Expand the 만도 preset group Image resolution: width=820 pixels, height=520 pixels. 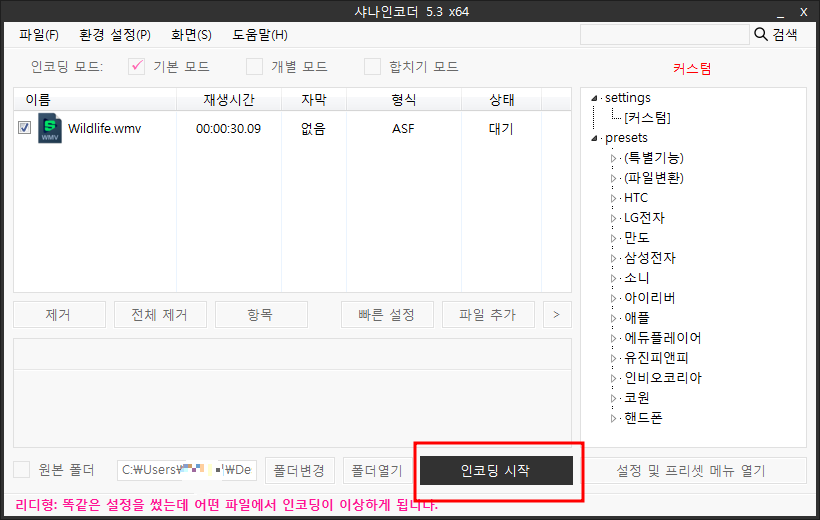[613, 238]
